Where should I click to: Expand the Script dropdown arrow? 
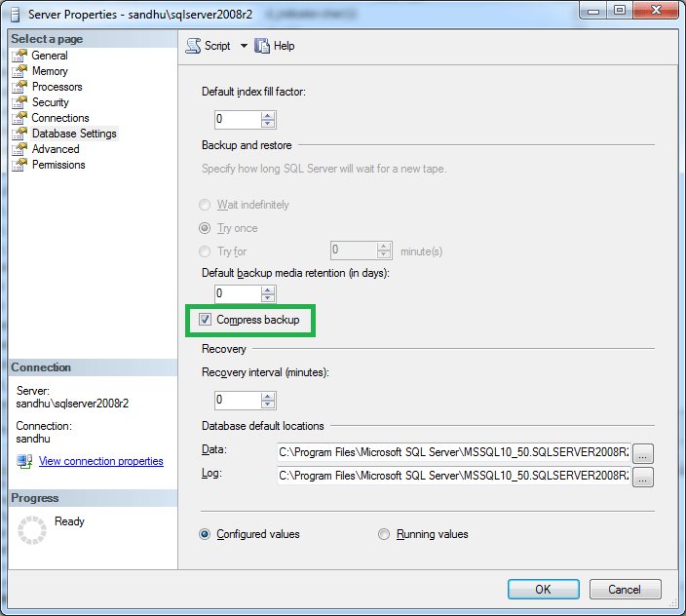(x=244, y=46)
